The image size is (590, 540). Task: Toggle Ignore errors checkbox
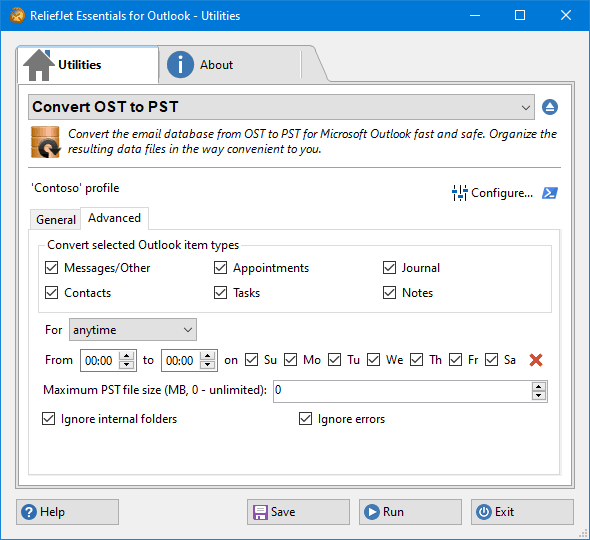coord(306,418)
